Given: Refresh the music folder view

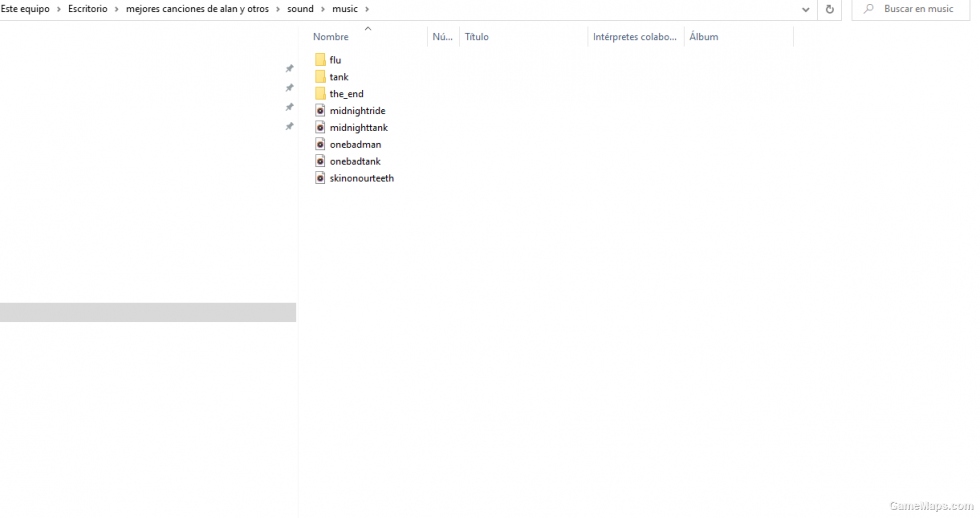Looking at the screenshot, I should [829, 9].
